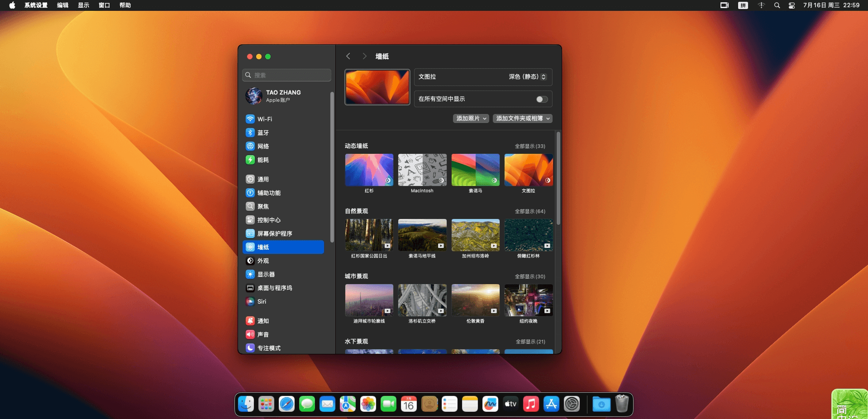The height and width of the screenshot is (419, 868).
Task: Open Siri settings from sidebar
Action: 262,301
